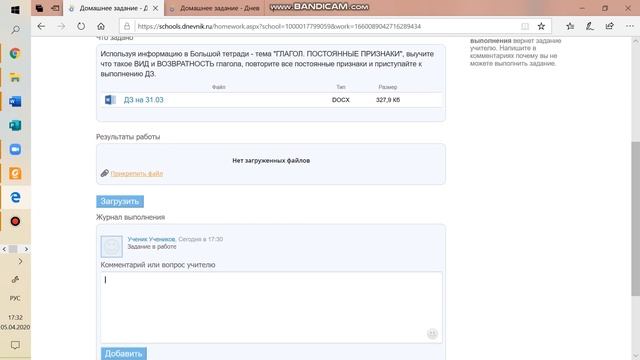
Task: Open Windows search magnifier icon
Action: point(15,29)
